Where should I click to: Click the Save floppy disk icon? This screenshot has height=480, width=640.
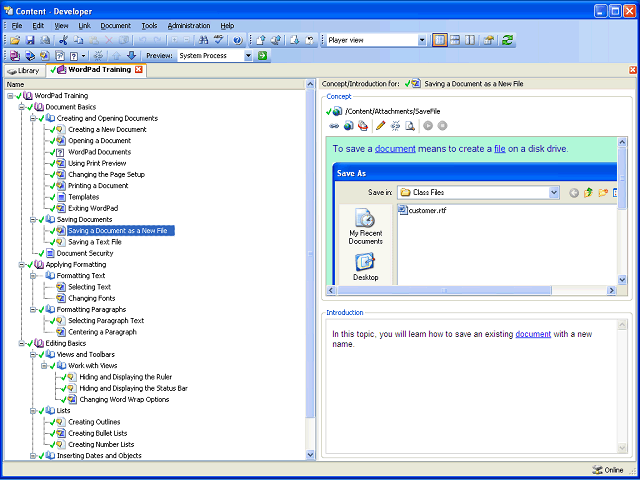coord(30,40)
